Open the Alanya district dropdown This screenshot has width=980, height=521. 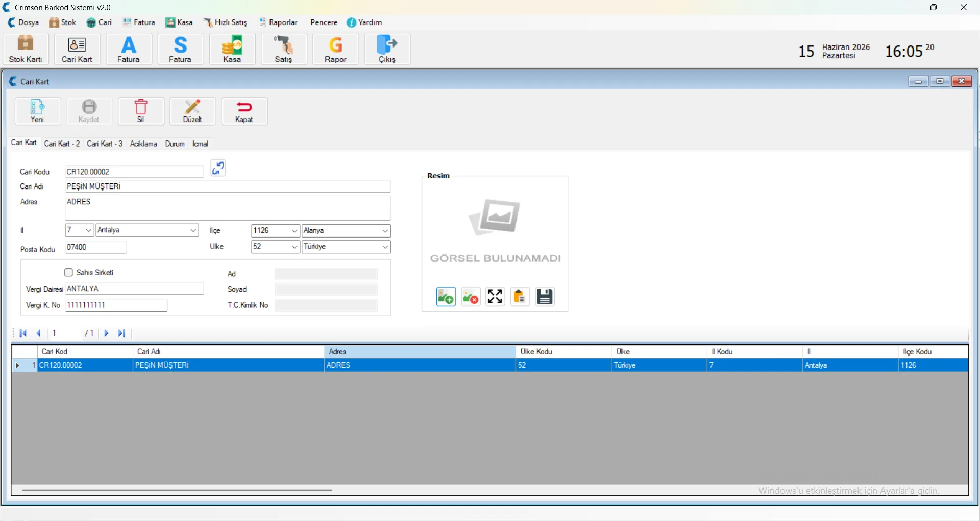click(x=385, y=231)
